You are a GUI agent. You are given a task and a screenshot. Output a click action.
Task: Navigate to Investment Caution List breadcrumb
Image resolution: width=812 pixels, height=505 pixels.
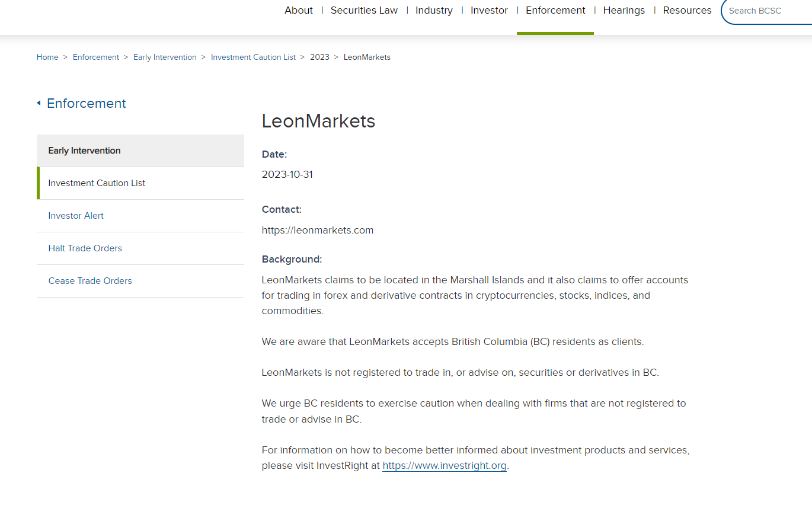pos(253,57)
